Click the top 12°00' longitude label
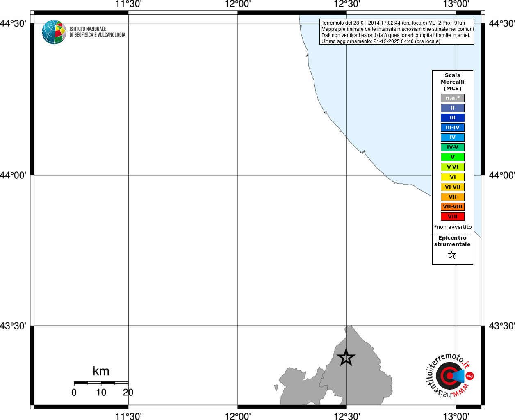This screenshot has width=515, height=420. (238, 4)
